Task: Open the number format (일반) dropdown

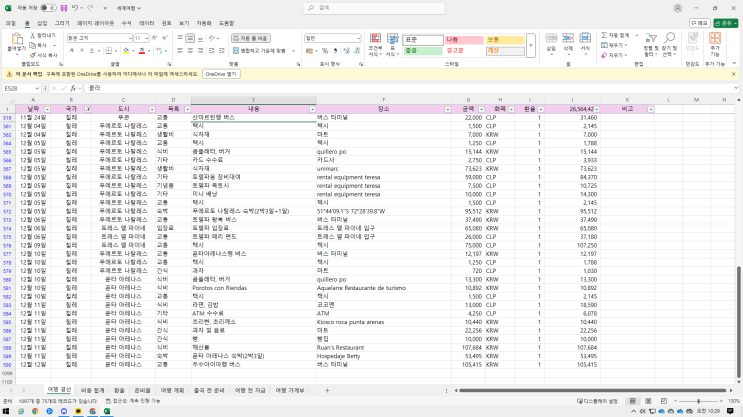Action: (x=358, y=38)
